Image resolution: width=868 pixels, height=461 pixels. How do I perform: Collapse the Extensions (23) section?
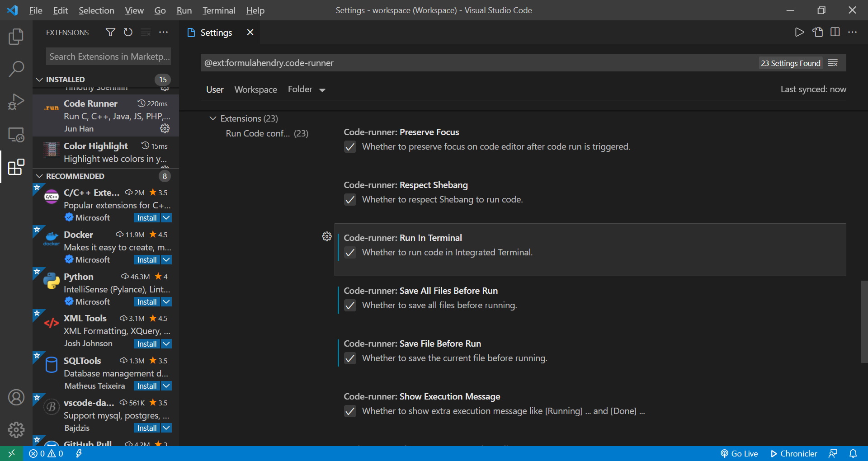point(213,118)
